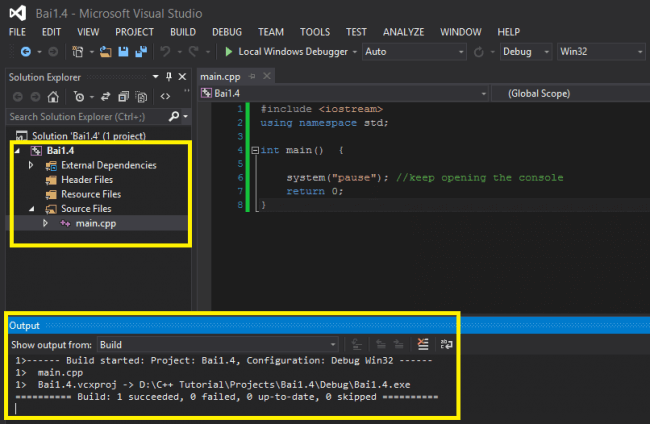Screen dimensions: 650x424
Task: Start debugging with the green play icon
Action: [x=228, y=52]
